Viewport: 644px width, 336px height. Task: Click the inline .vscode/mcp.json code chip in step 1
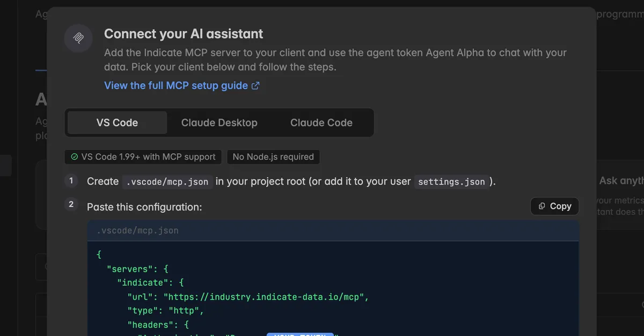pos(167,182)
